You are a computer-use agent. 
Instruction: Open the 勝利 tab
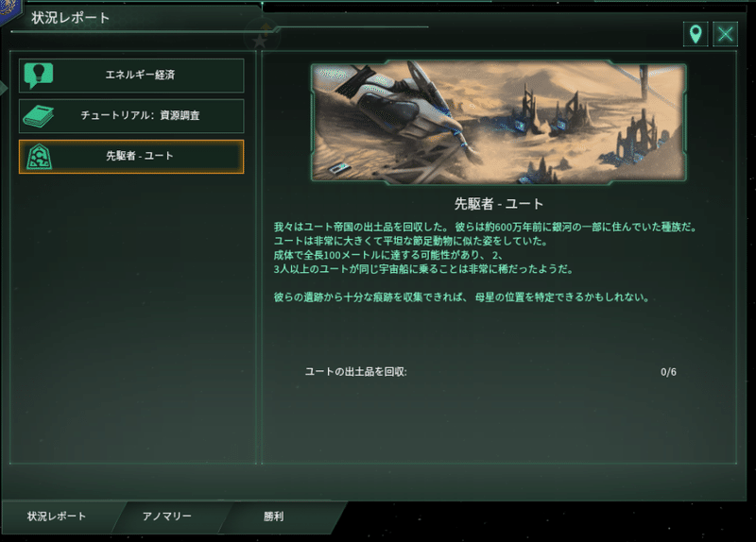point(274,517)
